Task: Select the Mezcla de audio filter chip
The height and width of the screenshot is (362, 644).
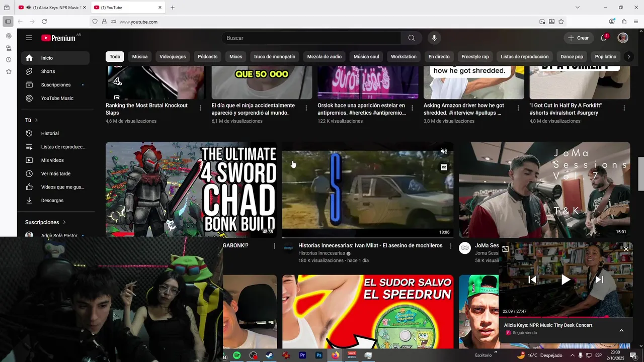Action: click(325, 57)
